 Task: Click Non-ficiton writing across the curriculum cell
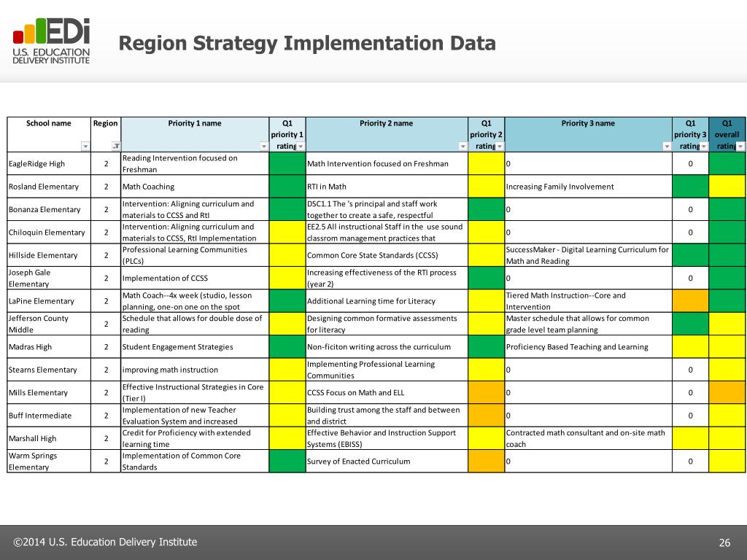pos(387,346)
